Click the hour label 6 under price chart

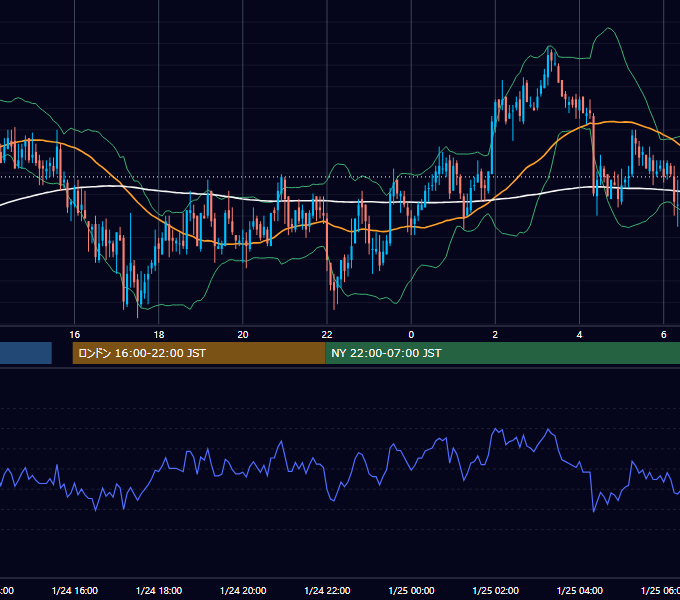pyautogui.click(x=664, y=334)
